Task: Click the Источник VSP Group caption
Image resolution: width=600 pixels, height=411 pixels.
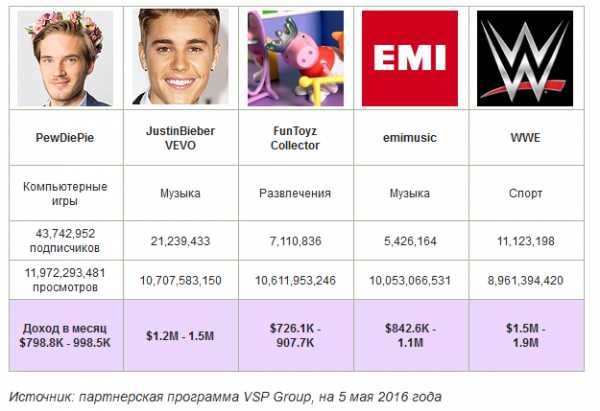Action: tap(225, 397)
